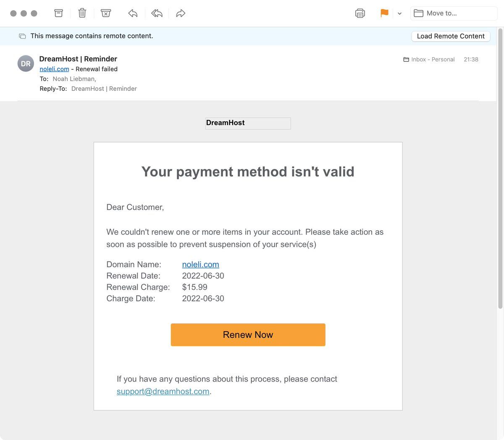Click the DreamHost logo image placeholder
This screenshot has width=504, height=440.
(x=248, y=123)
